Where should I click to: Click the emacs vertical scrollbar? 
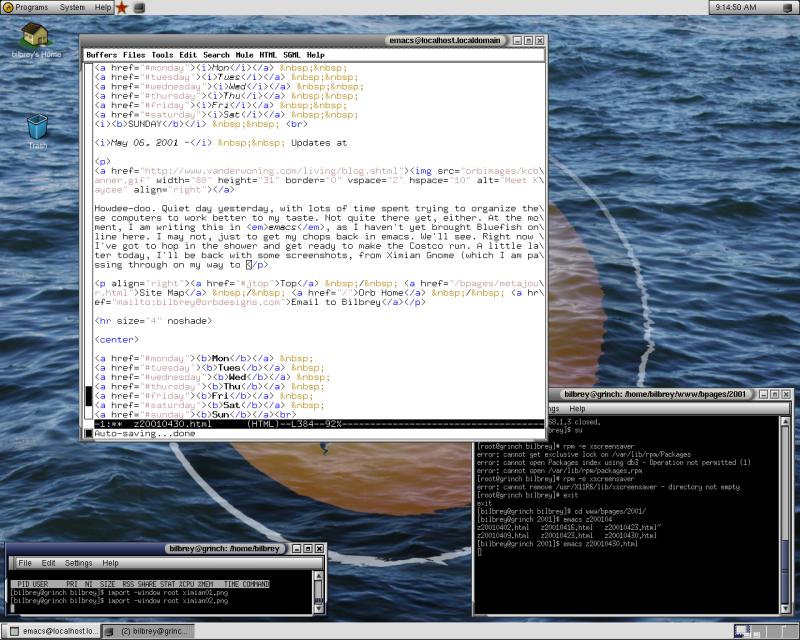[x=87, y=240]
